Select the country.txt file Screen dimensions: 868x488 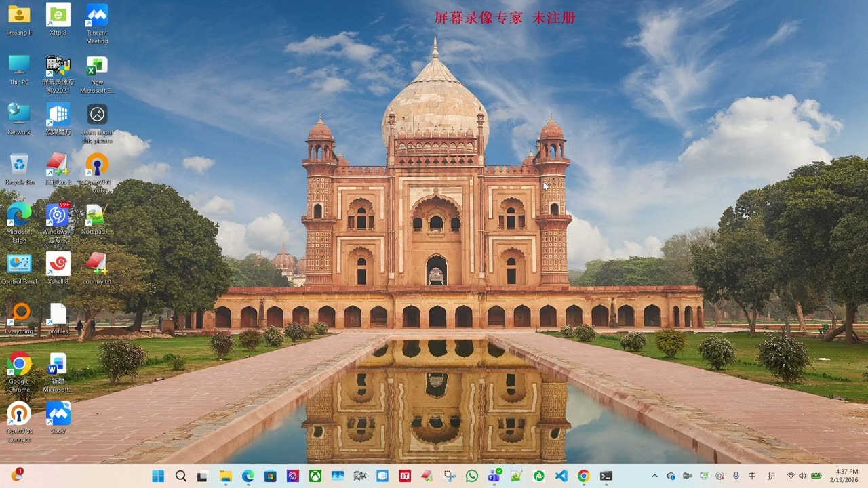pyautogui.click(x=97, y=268)
